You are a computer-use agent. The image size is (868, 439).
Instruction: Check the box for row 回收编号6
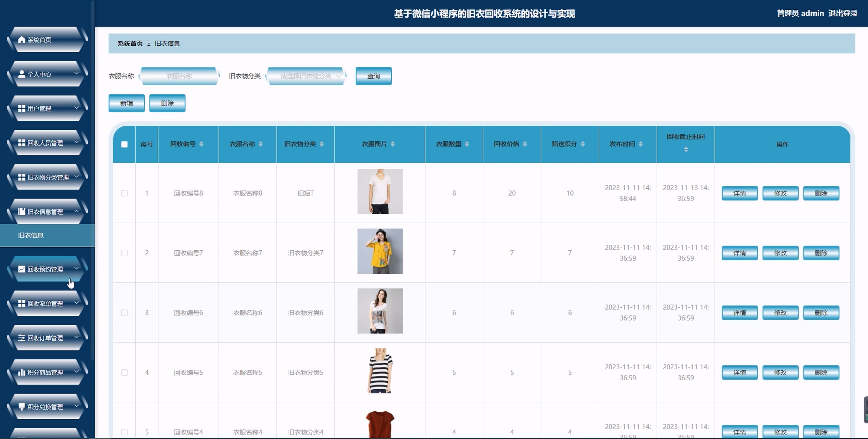pos(124,312)
